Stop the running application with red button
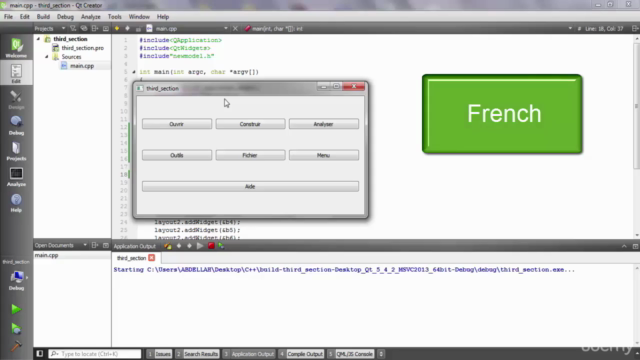 click(211, 246)
